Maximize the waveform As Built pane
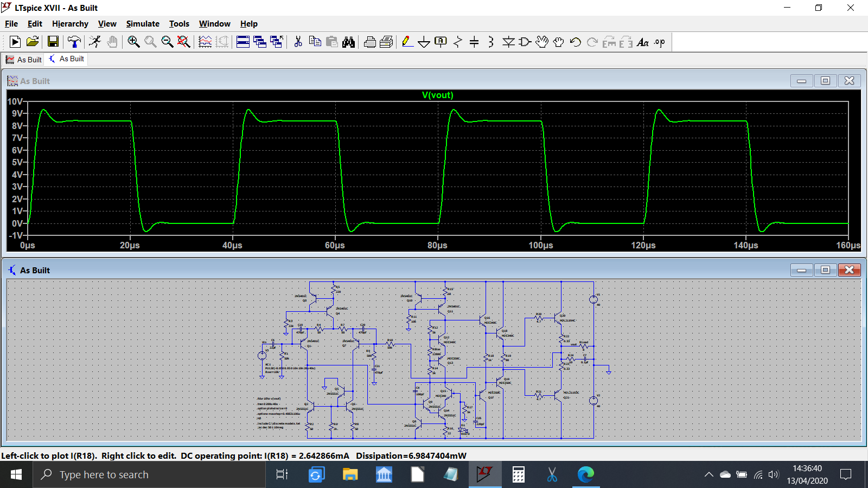The height and width of the screenshot is (488, 868). coord(825,81)
